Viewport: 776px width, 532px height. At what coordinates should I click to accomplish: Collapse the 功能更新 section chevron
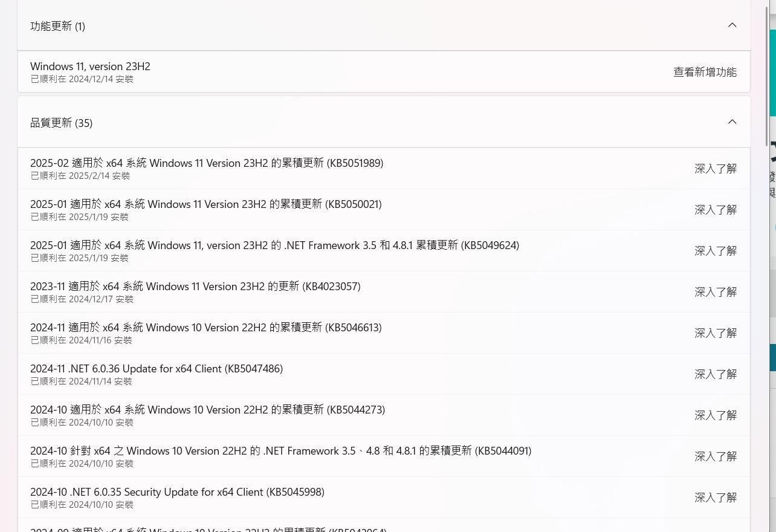click(x=732, y=25)
